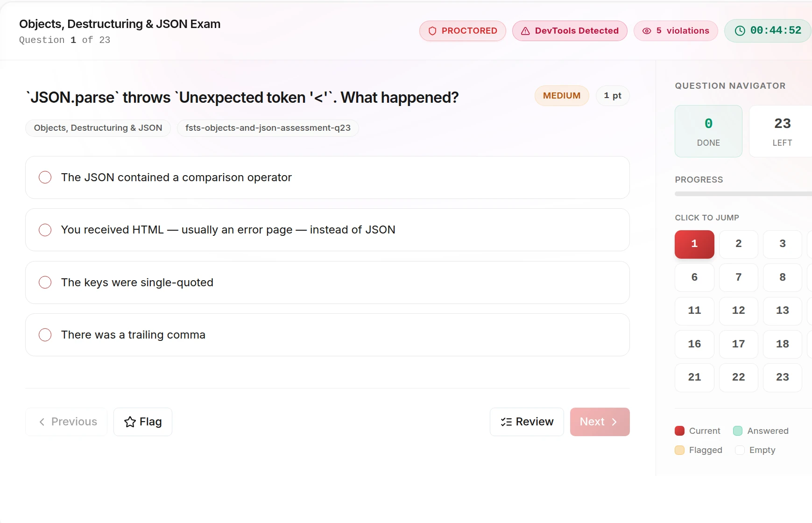Click the yellow Flagged legend swatch

(x=679, y=450)
